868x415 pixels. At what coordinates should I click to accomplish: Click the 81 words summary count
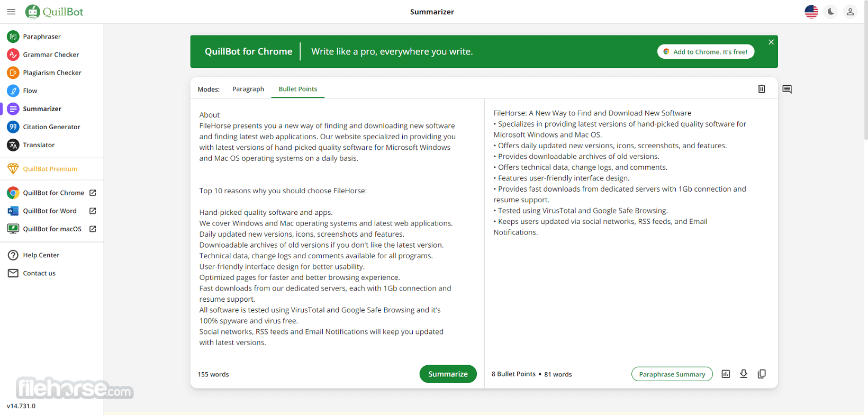click(558, 374)
